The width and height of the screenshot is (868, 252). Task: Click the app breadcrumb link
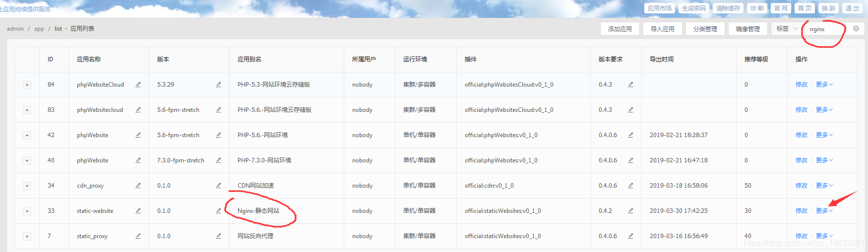tap(39, 29)
